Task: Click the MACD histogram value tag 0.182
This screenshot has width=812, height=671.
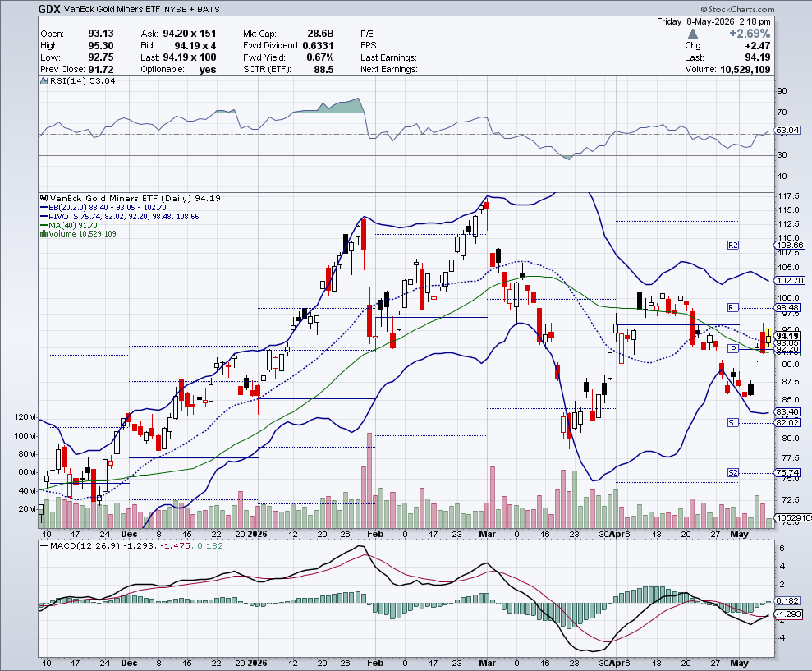Action: pyautogui.click(x=787, y=601)
